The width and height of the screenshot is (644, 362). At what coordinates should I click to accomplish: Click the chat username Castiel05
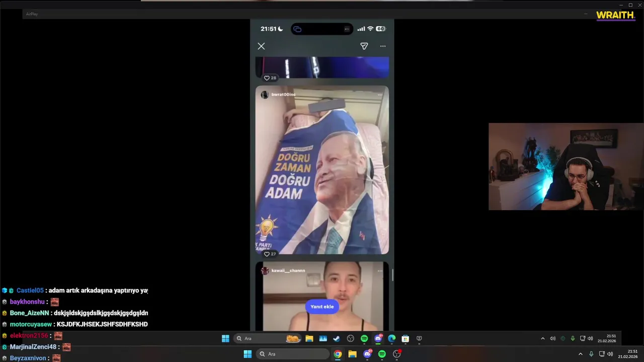pos(30,291)
